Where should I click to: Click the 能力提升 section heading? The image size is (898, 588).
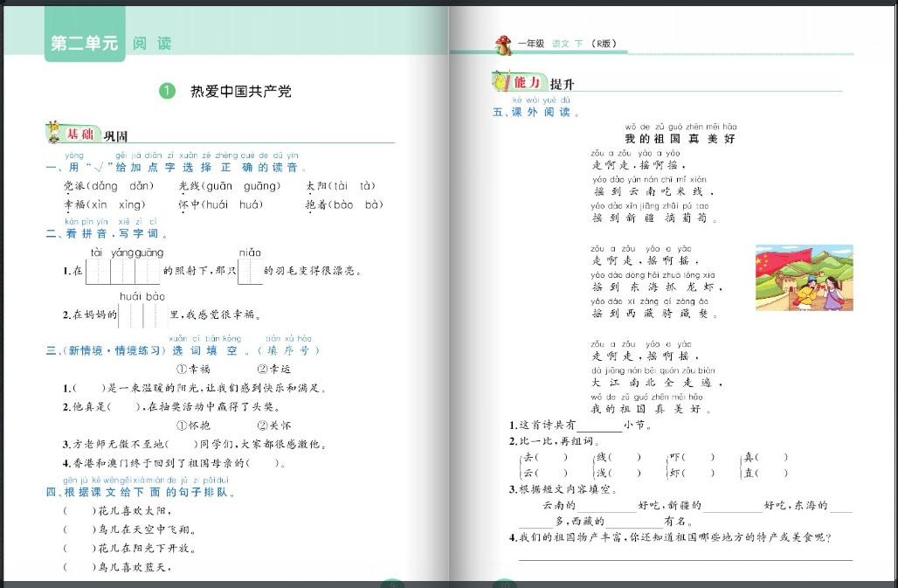click(x=543, y=83)
